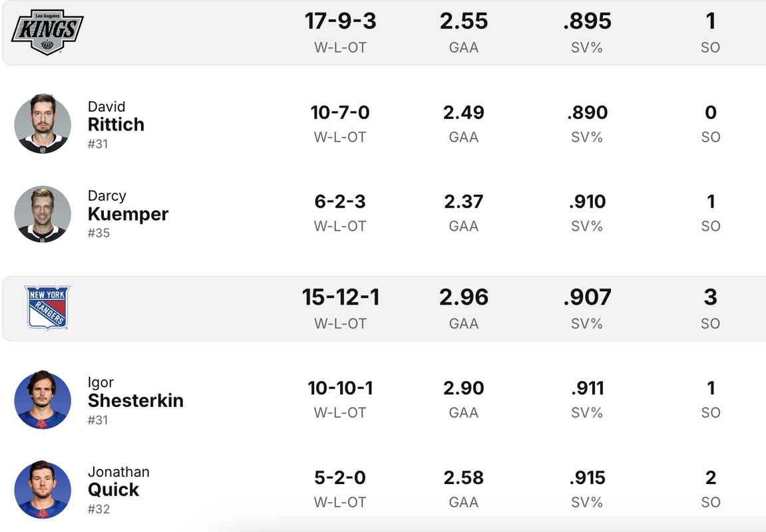This screenshot has height=532, width=766.
Task: Click the Rangers .907 save percentage
Action: [x=587, y=297]
